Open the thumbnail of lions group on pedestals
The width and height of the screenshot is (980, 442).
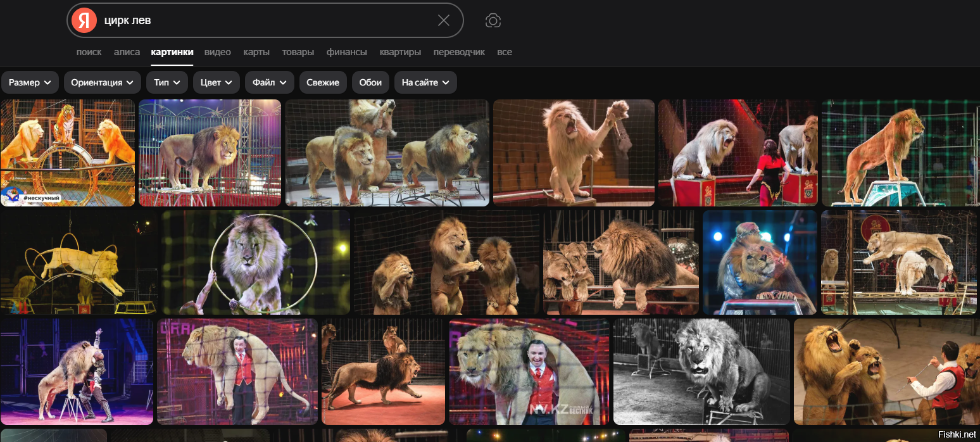(x=387, y=153)
